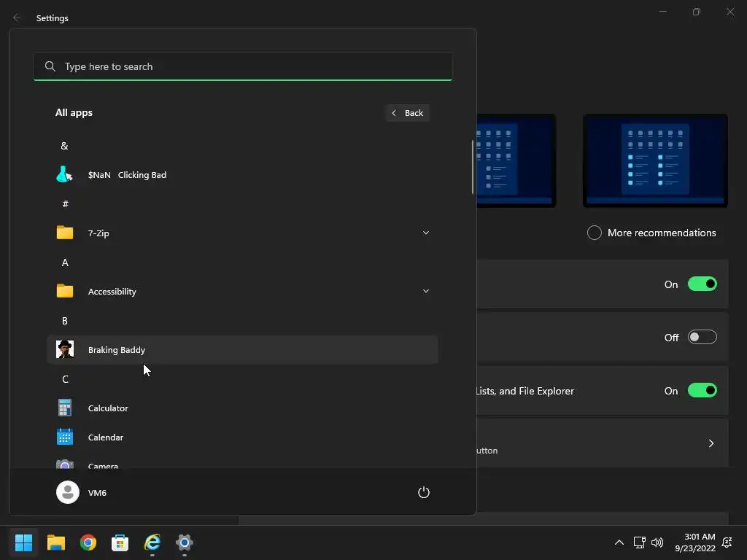This screenshot has width=747, height=560.
Task: Click the Accessibility label text
Action: point(112,292)
